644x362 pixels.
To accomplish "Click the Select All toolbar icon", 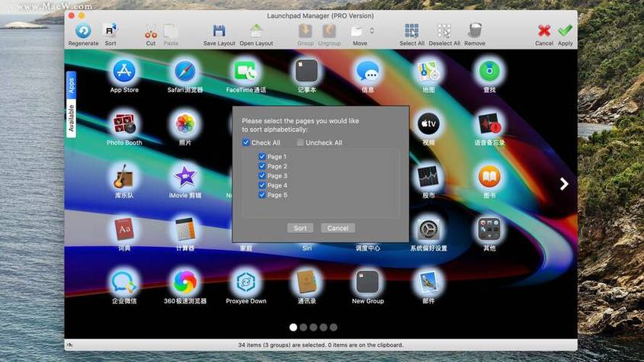I will (412, 31).
